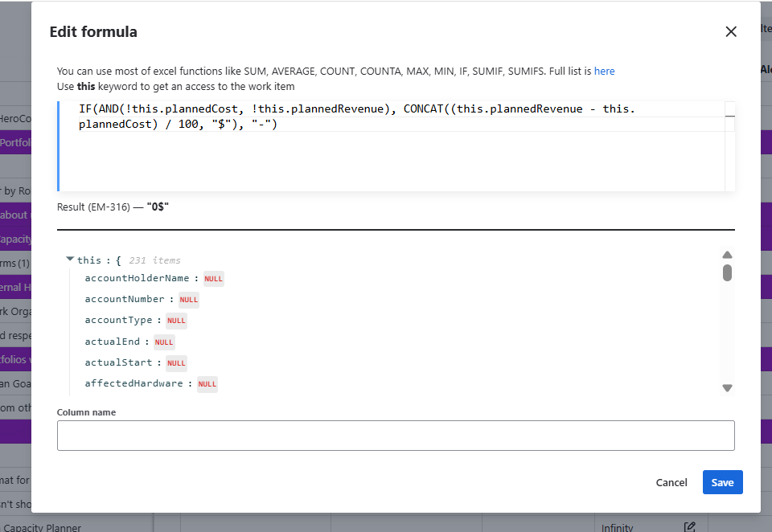Image resolution: width=772 pixels, height=532 pixels.
Task: Click the scroll down arrow in property tree
Action: (x=727, y=388)
